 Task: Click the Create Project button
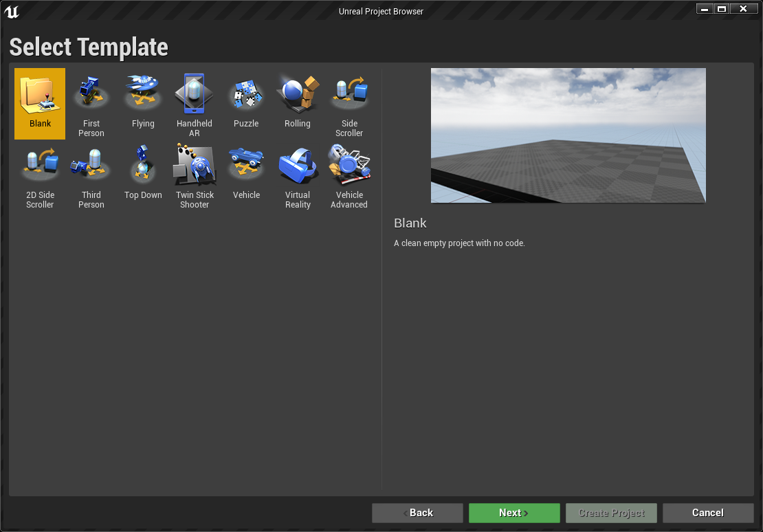click(x=611, y=513)
